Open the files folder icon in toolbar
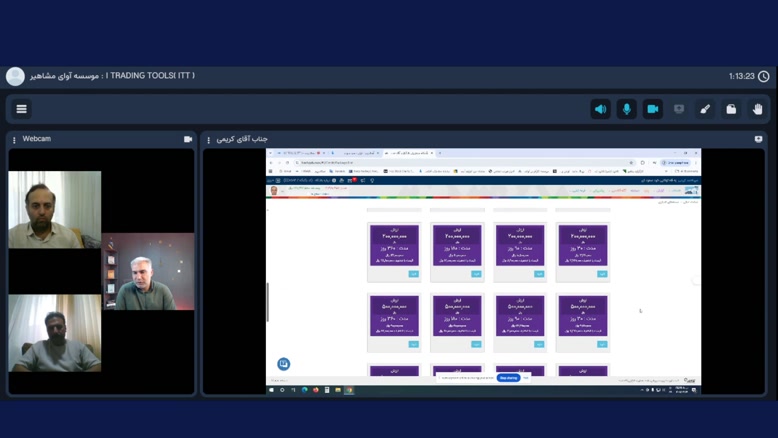Viewport: 778px width, 438px height. coord(731,109)
